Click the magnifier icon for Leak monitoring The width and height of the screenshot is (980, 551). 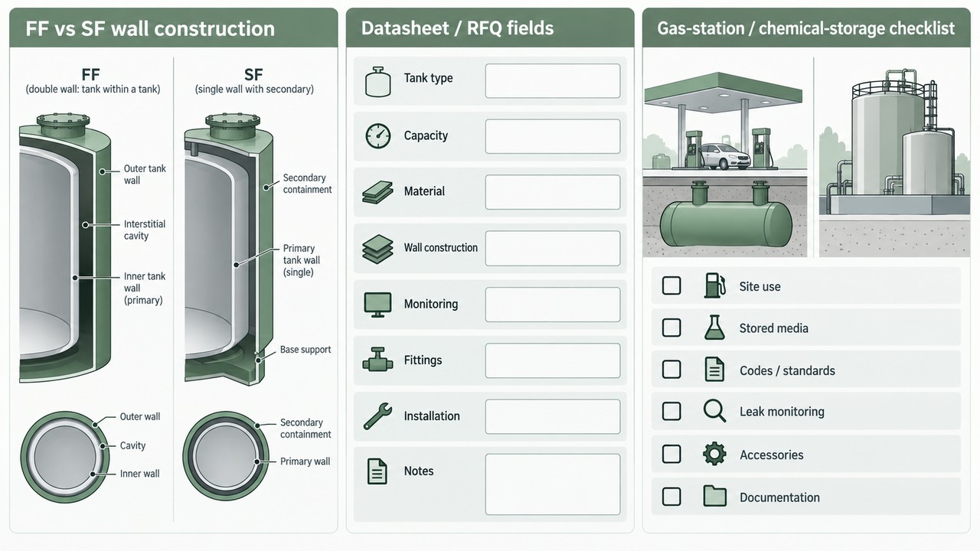(714, 412)
